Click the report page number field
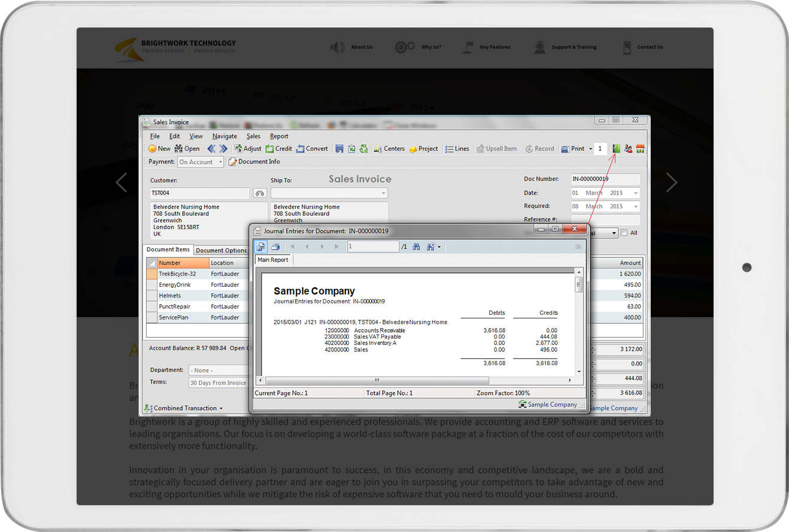Viewport: 789px width, 532px height. (372, 247)
